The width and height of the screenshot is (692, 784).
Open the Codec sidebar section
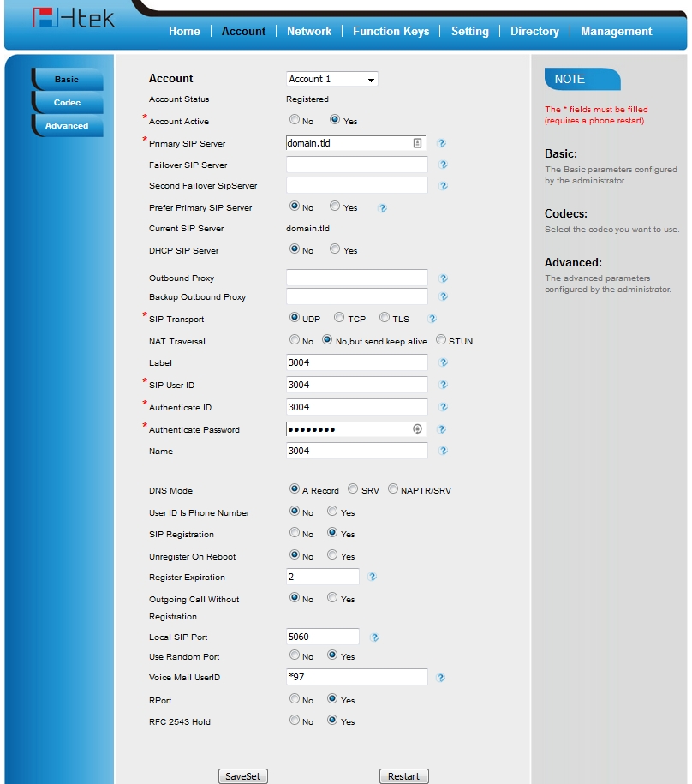[68, 103]
